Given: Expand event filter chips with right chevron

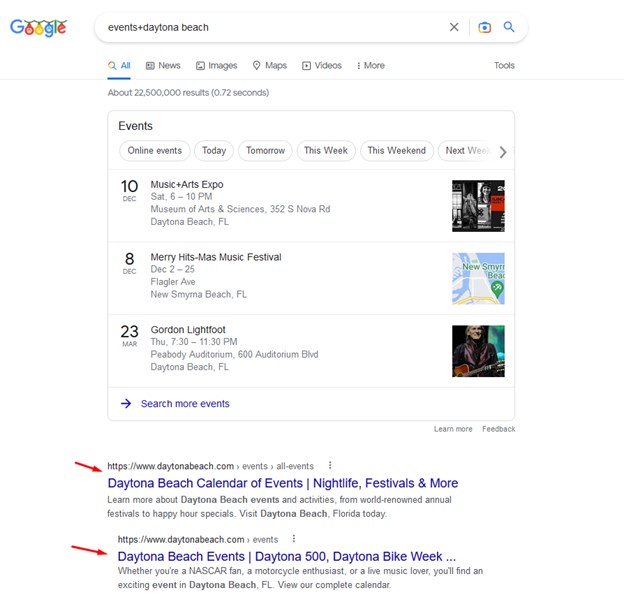Looking at the screenshot, I should pyautogui.click(x=503, y=152).
